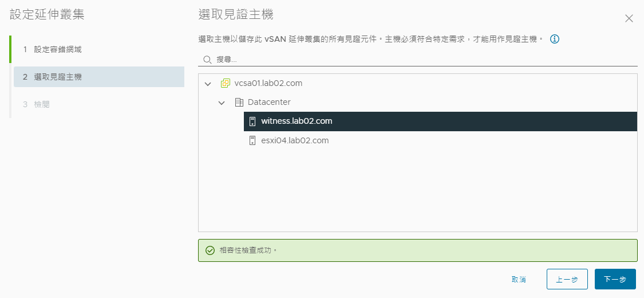
Task: Collapse the Datacenter tree node
Action: pos(222,103)
